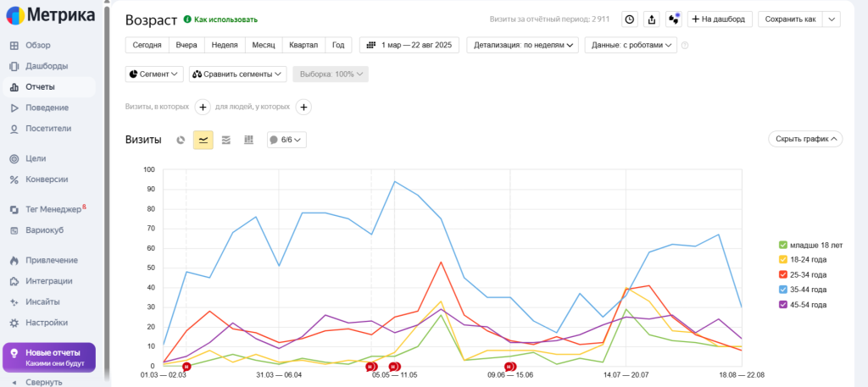
Task: Switch to column chart view icon
Action: pos(248,140)
